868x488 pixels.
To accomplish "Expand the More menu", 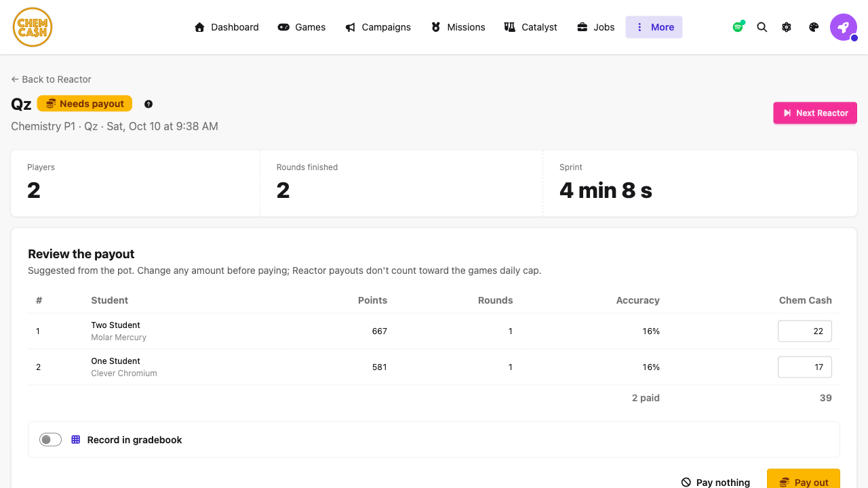I will [654, 27].
